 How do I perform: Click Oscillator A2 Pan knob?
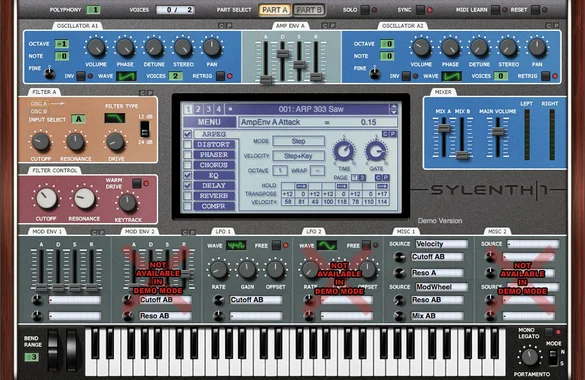537,48
